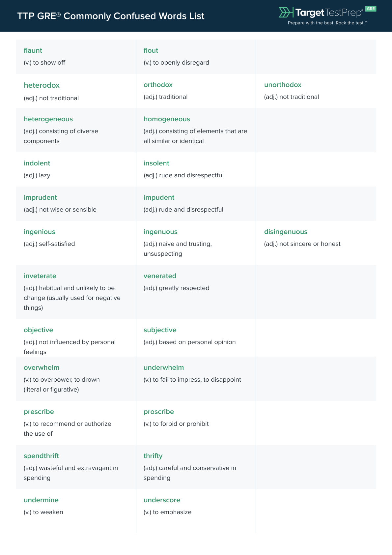Click the "Prepare with the best" tagline
The width and height of the screenshot is (392, 555).
point(327,23)
